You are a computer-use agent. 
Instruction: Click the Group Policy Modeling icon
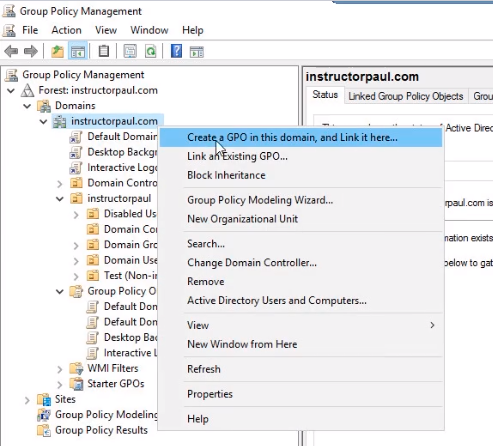pyautogui.click(x=44, y=415)
